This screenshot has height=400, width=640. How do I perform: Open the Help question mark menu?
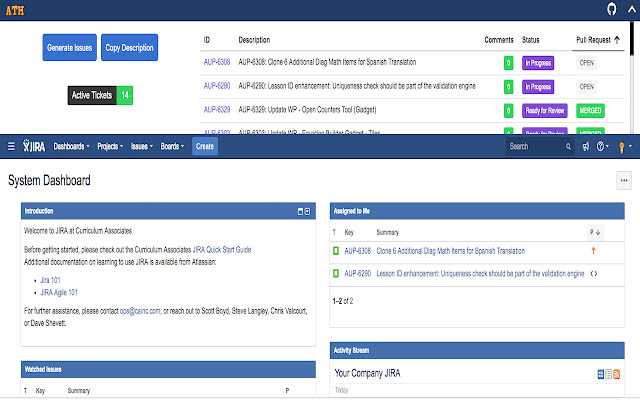click(x=602, y=146)
